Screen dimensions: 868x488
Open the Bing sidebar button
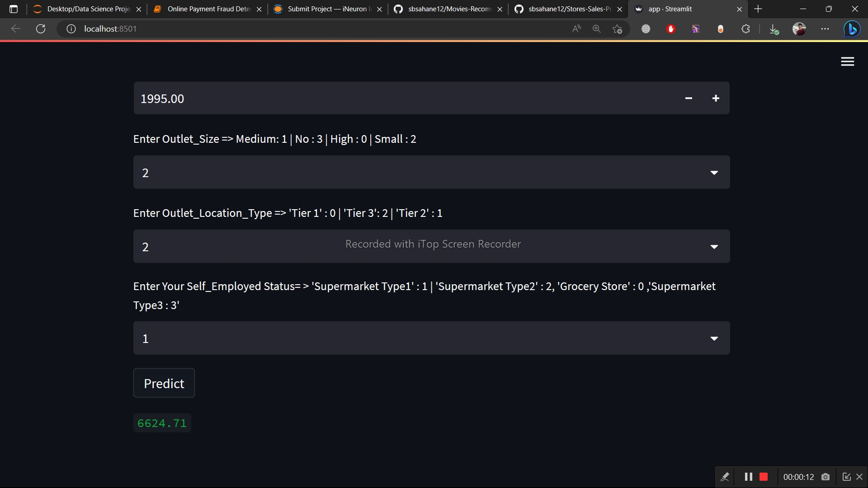pyautogui.click(x=852, y=29)
